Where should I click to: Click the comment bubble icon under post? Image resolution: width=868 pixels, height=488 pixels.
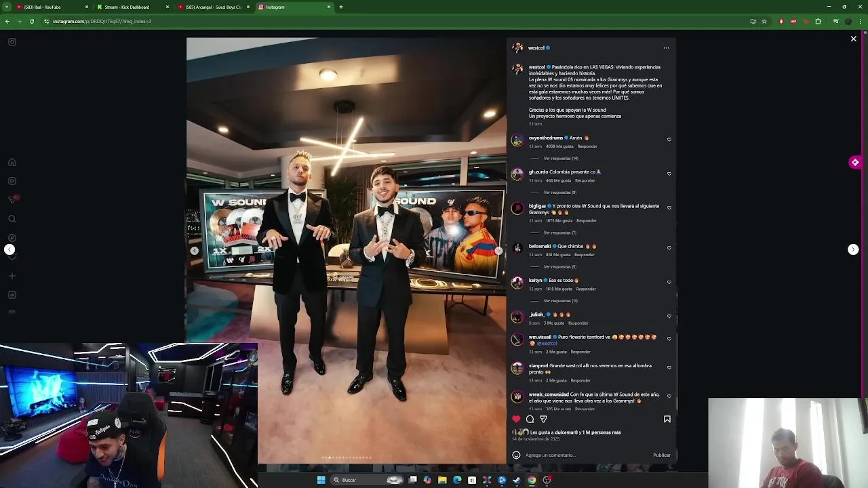pyautogui.click(x=530, y=419)
